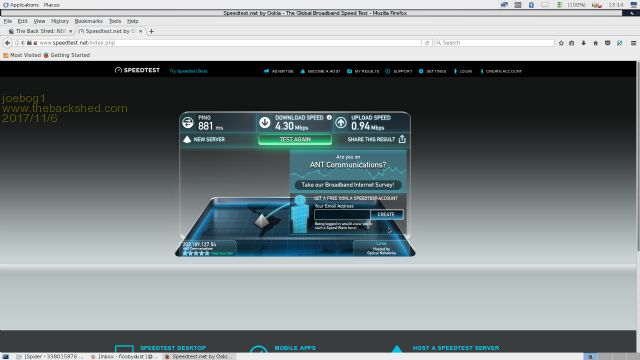Open the Applications menu in top panel
This screenshot has width=640, height=360.
point(21,5)
